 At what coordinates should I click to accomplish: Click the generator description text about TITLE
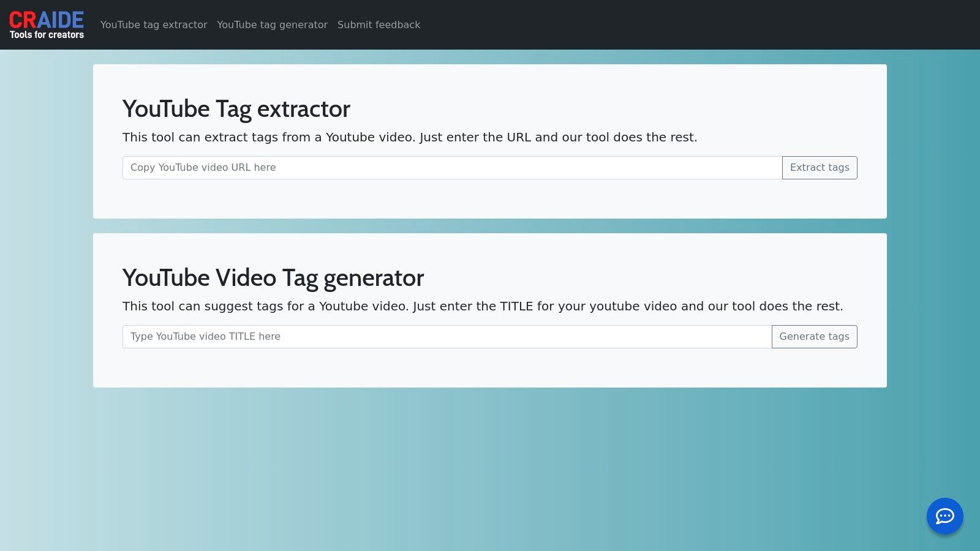pyautogui.click(x=483, y=306)
